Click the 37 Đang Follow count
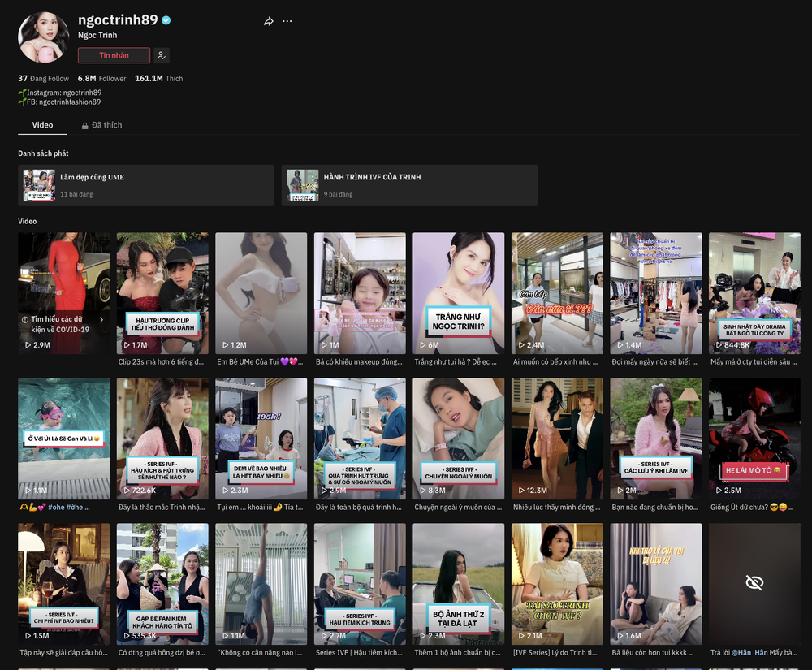 (43, 79)
